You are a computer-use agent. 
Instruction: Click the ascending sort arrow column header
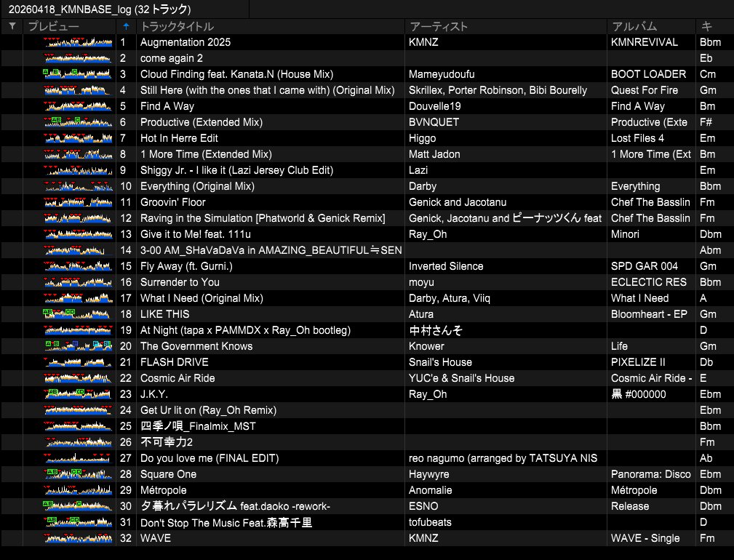(126, 26)
